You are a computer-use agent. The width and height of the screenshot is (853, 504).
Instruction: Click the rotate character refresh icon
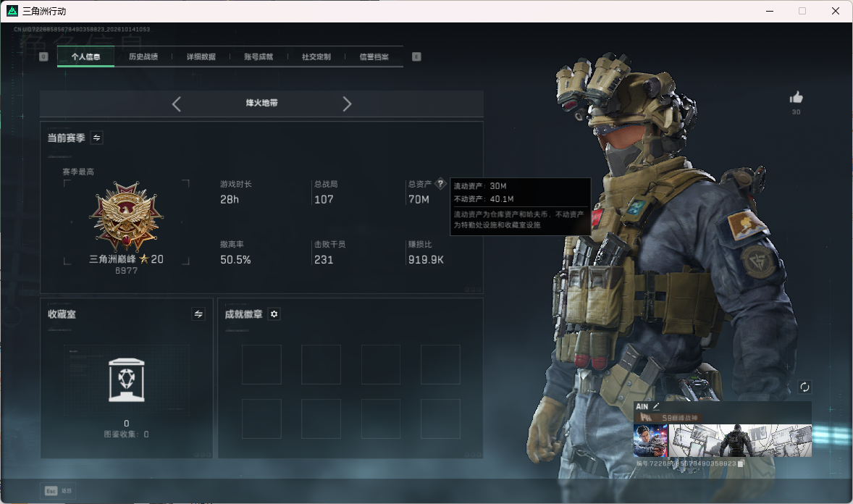(x=804, y=387)
